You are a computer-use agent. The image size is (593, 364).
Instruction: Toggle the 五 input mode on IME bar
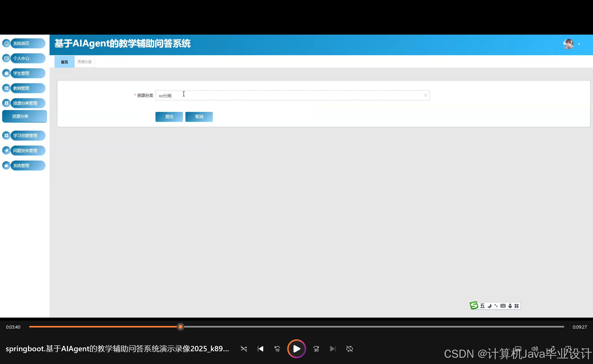click(482, 306)
